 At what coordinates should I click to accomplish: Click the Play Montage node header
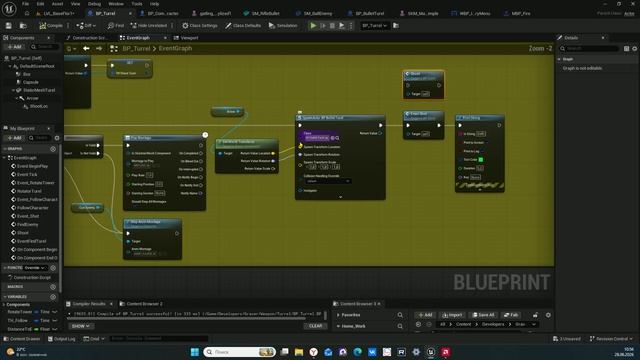(x=164, y=138)
